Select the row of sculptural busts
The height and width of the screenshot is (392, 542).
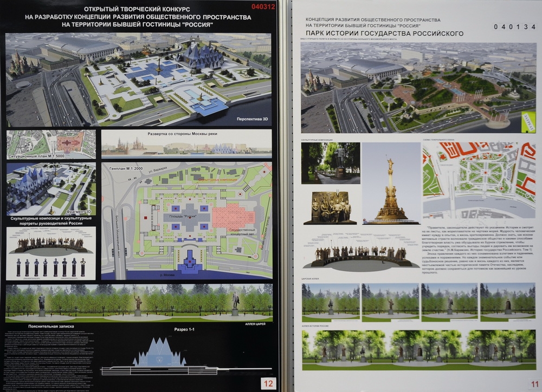pos(51,267)
